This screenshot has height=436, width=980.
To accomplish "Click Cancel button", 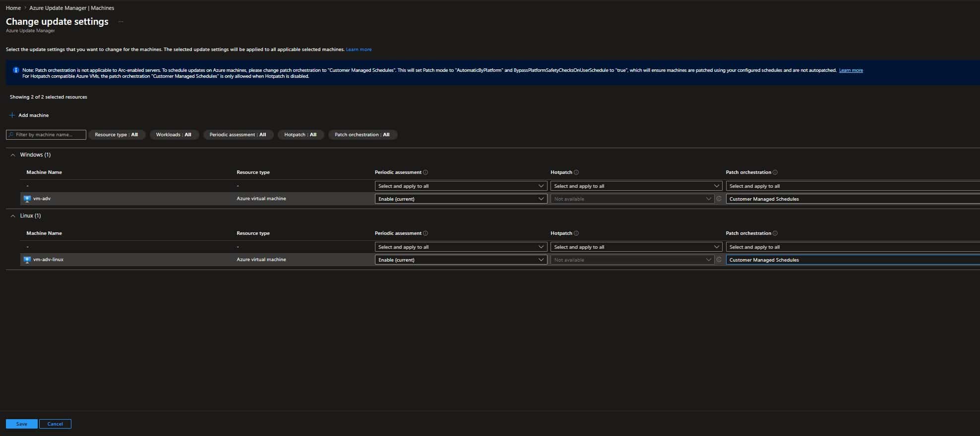I will 55,424.
